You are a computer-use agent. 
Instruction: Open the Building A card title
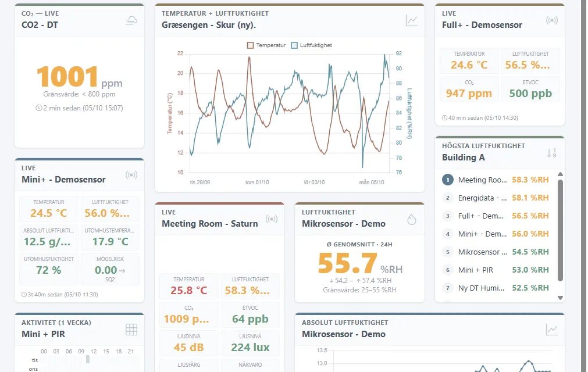pos(463,158)
